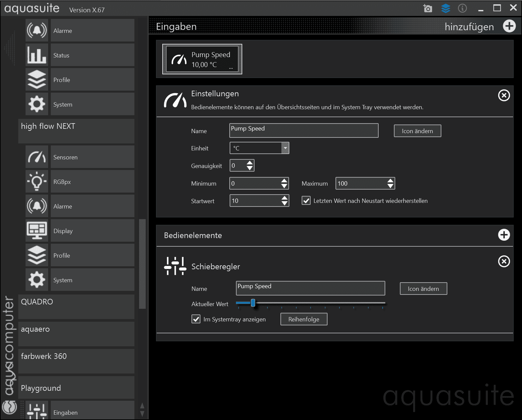This screenshot has width=522, height=420.
Task: Expand the QUADRO device section
Action: [x=76, y=307]
